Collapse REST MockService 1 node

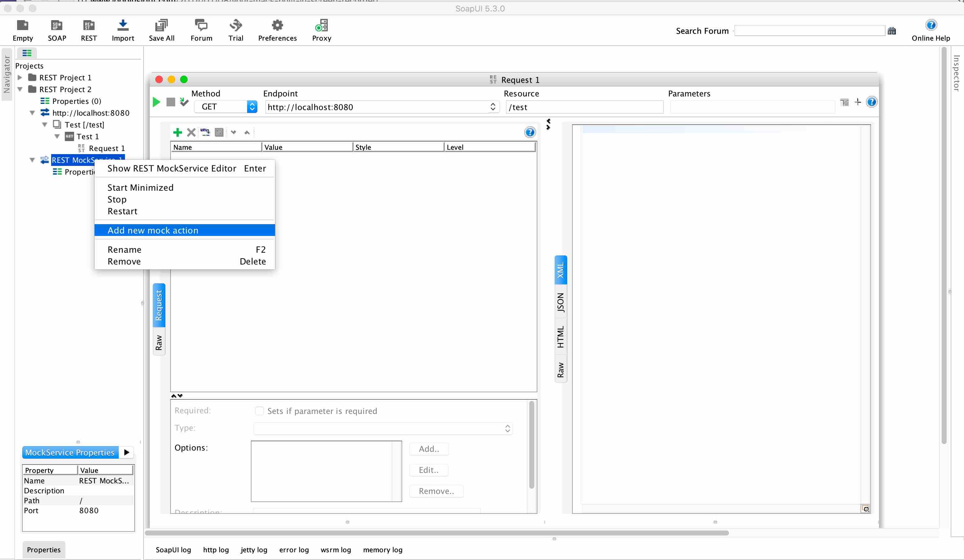tap(33, 160)
